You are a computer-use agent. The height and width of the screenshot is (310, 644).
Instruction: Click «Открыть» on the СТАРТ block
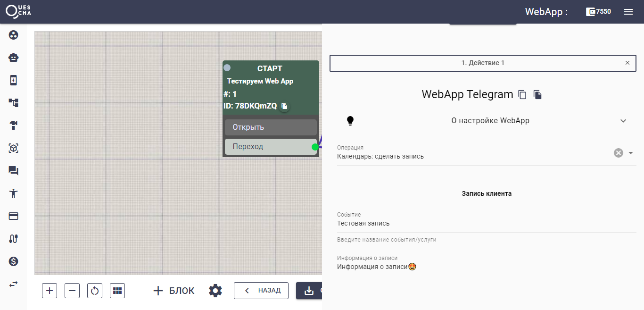point(271,127)
